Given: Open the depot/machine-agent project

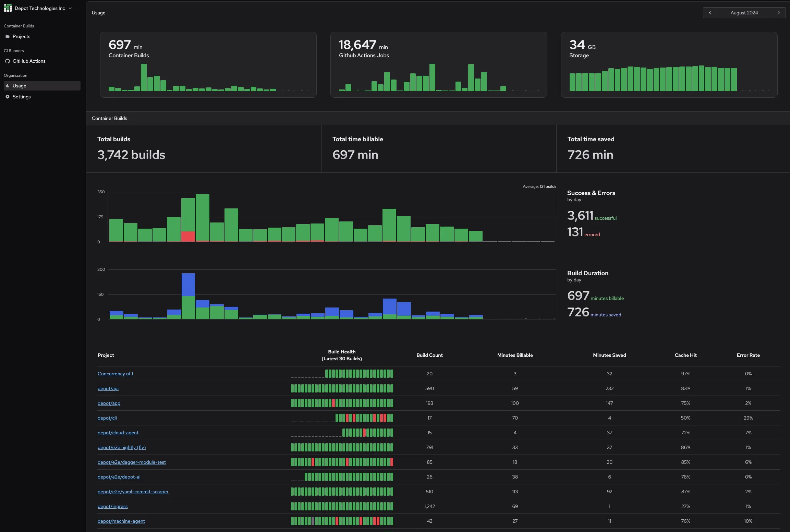Looking at the screenshot, I should tap(121, 521).
